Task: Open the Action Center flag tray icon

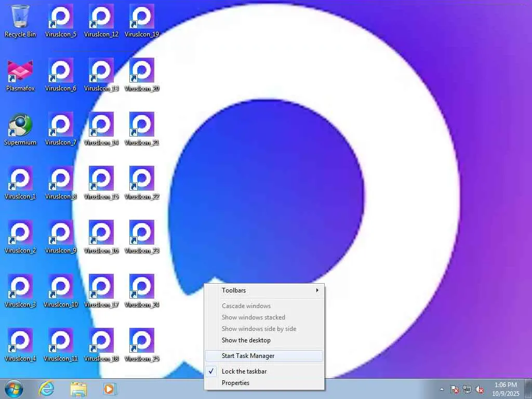Action: pyautogui.click(x=454, y=389)
